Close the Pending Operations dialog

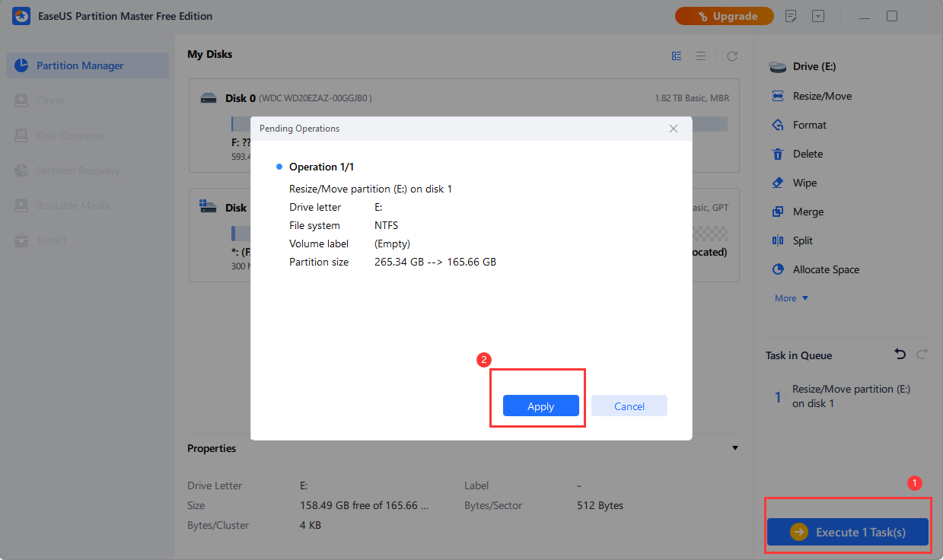pos(674,129)
